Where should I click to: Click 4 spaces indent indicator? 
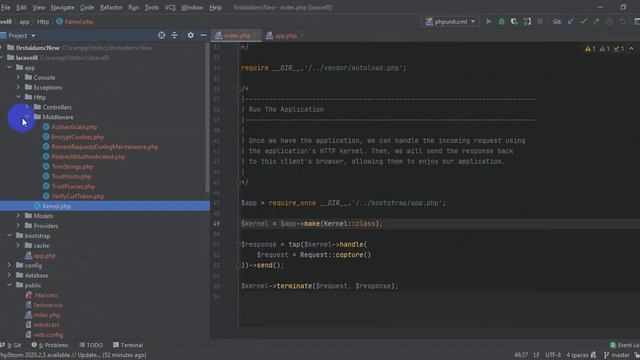point(577,355)
